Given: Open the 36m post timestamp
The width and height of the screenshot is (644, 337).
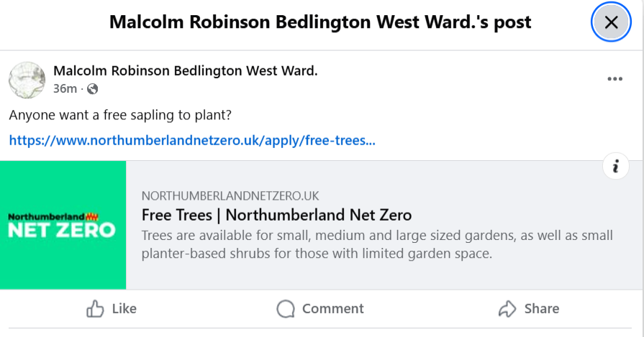Looking at the screenshot, I should (x=65, y=89).
